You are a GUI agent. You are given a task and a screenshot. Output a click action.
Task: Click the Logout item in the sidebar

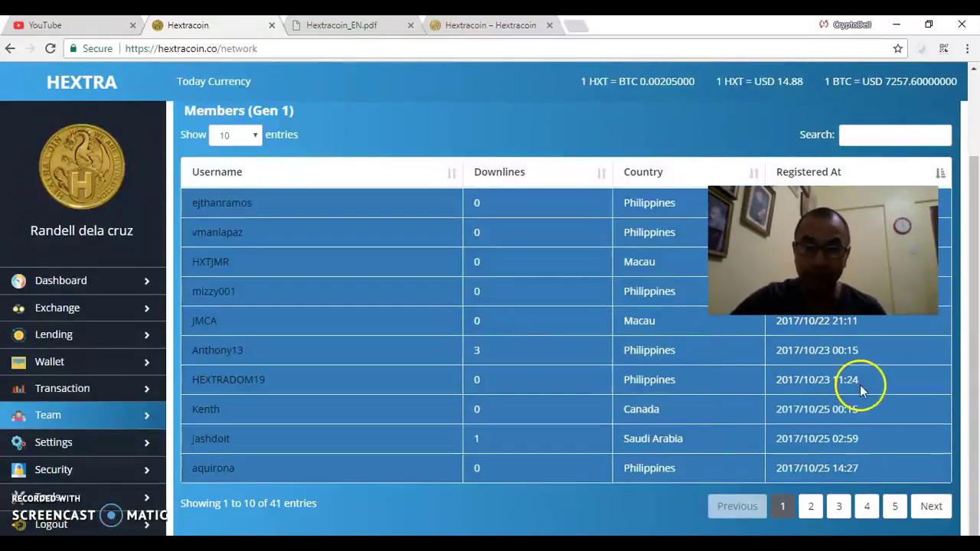click(x=51, y=524)
